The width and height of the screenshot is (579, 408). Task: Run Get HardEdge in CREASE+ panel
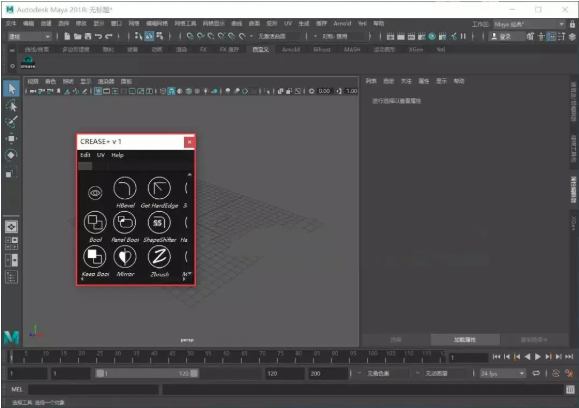tap(159, 189)
